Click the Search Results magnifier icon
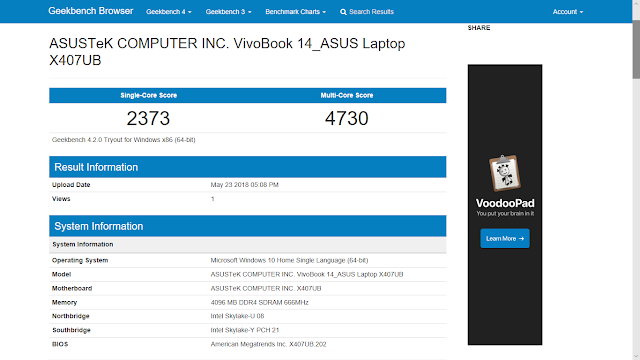The image size is (640, 360). pos(343,12)
